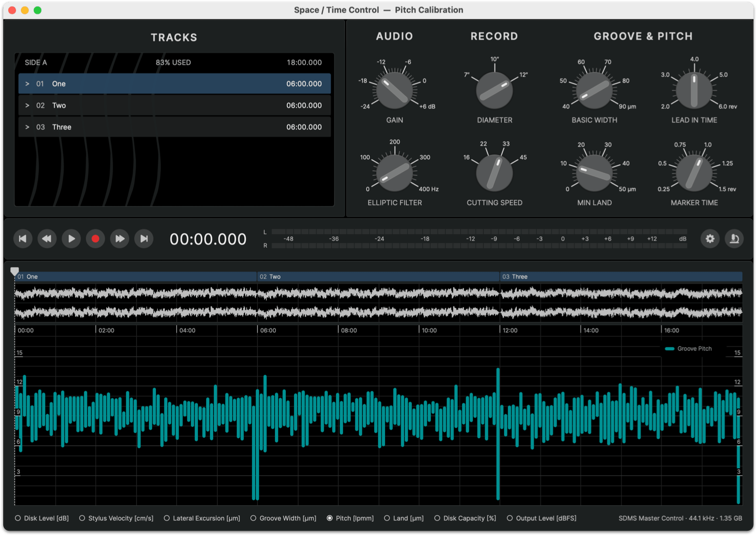The image size is (756, 535).
Task: Select the Disk Level [dB] radio button
Action: [18, 518]
